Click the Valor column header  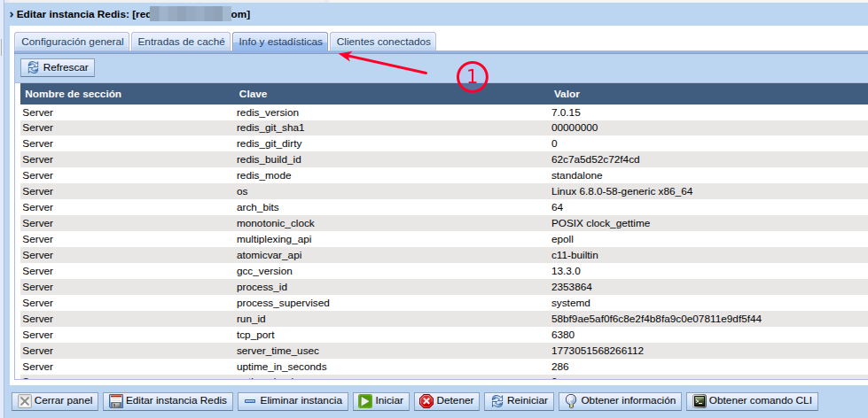click(x=567, y=94)
